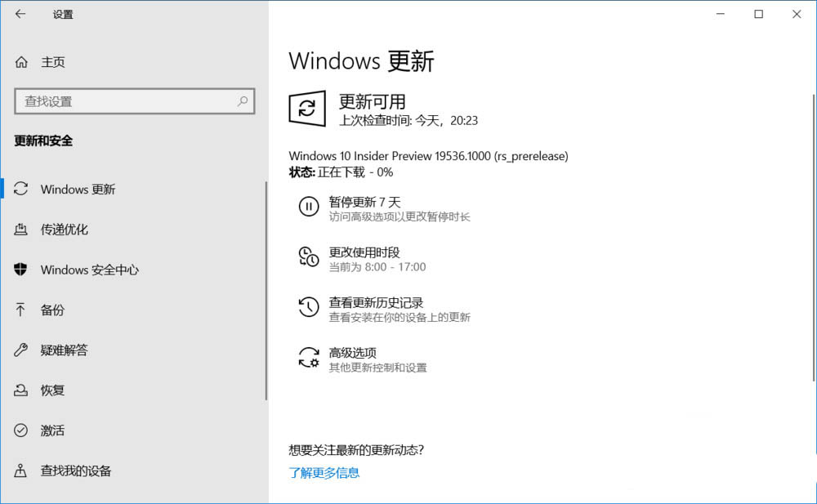Image resolution: width=817 pixels, height=504 pixels.
Task: Click the Windows 10 Insider Preview 19536.1000 text
Action: [x=428, y=156]
